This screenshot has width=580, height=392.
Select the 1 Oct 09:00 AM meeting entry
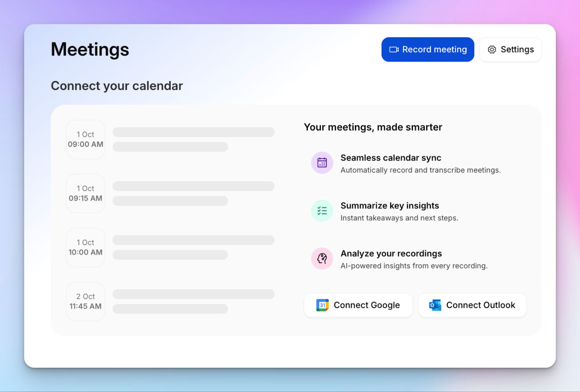(85, 139)
